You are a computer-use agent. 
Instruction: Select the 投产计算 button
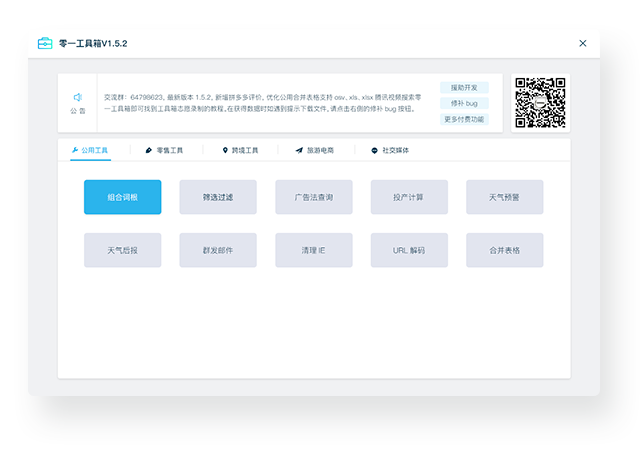tap(409, 197)
